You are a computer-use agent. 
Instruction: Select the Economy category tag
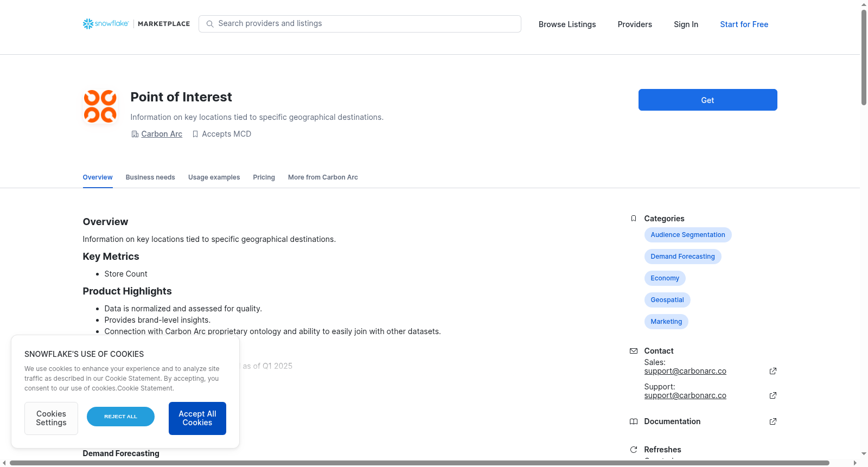[x=665, y=278]
